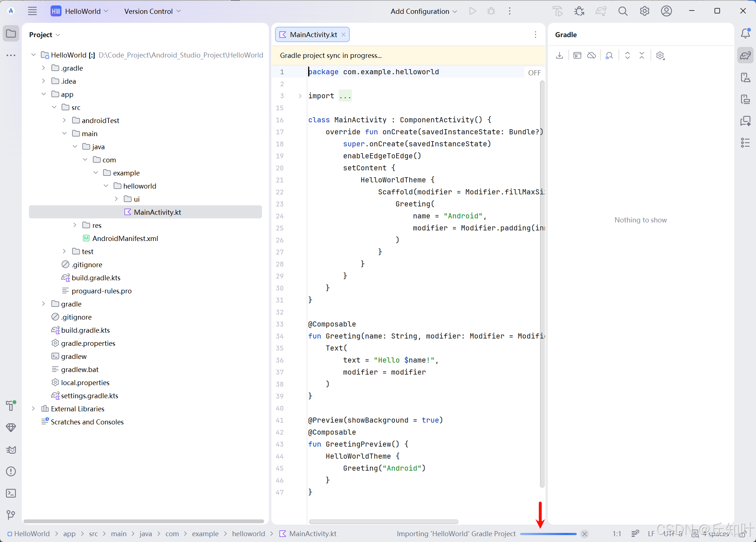756x542 pixels.
Task: Click the Importing Gradle Project progress bar
Action: 548,534
